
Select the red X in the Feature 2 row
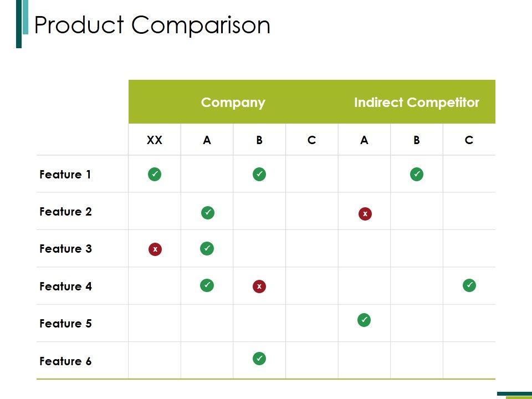coord(365,213)
